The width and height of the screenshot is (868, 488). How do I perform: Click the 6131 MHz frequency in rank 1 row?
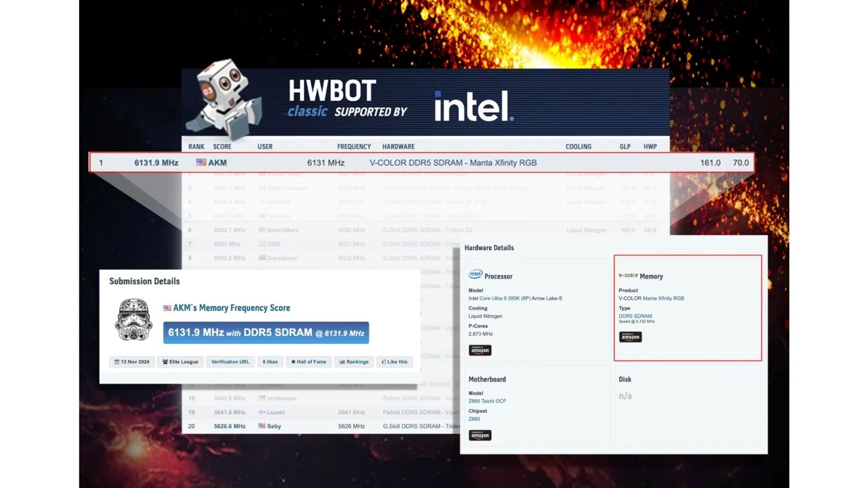326,163
